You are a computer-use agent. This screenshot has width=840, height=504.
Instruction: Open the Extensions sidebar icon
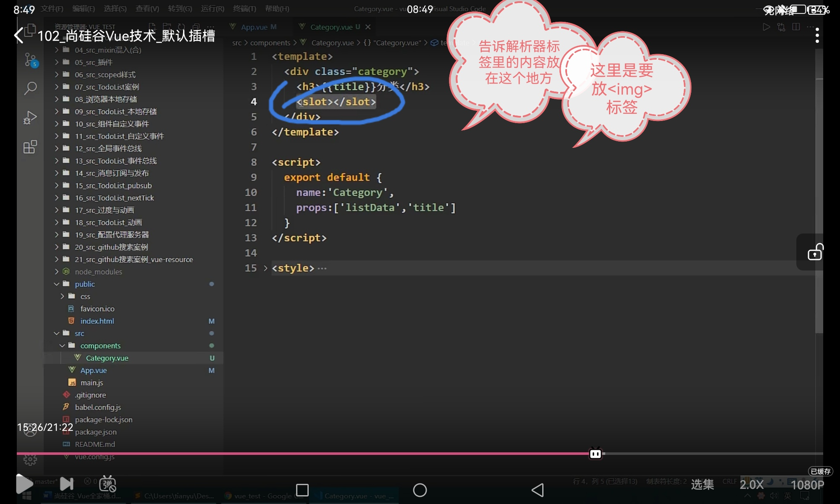click(30, 147)
